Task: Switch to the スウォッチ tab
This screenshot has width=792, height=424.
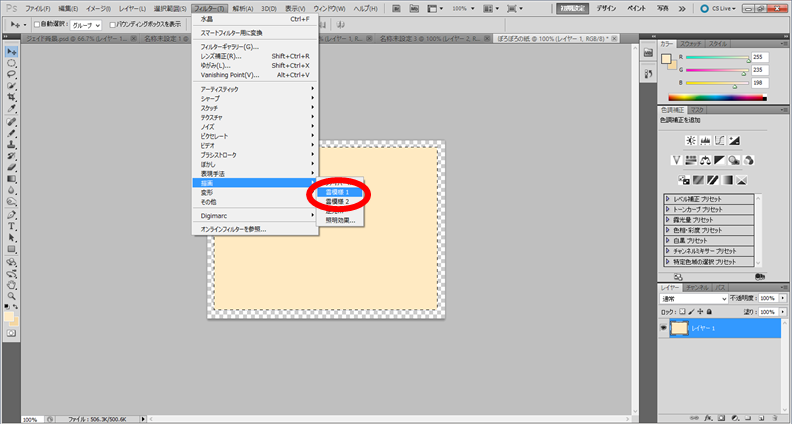Action: coord(691,44)
